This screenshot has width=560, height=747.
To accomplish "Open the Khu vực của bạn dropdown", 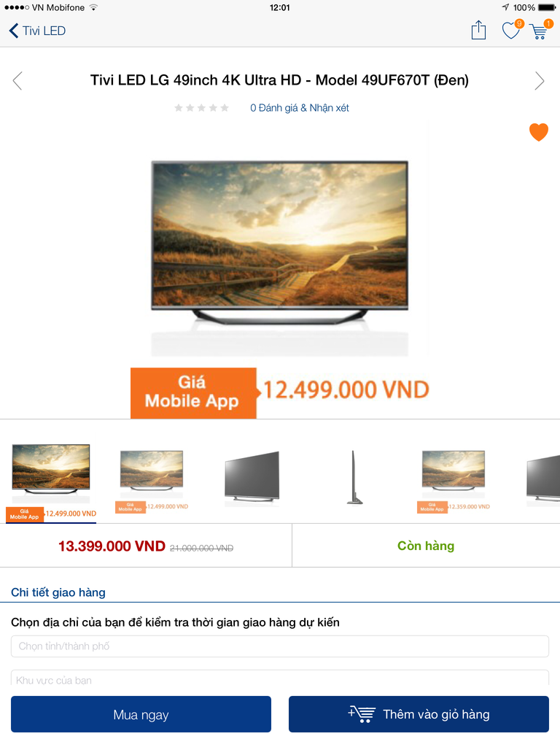I will [280, 678].
